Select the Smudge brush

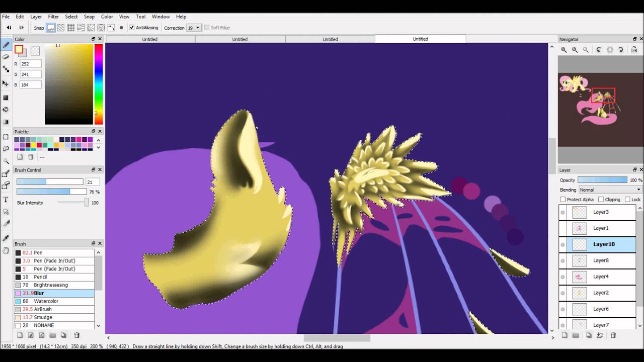[x=54, y=317]
